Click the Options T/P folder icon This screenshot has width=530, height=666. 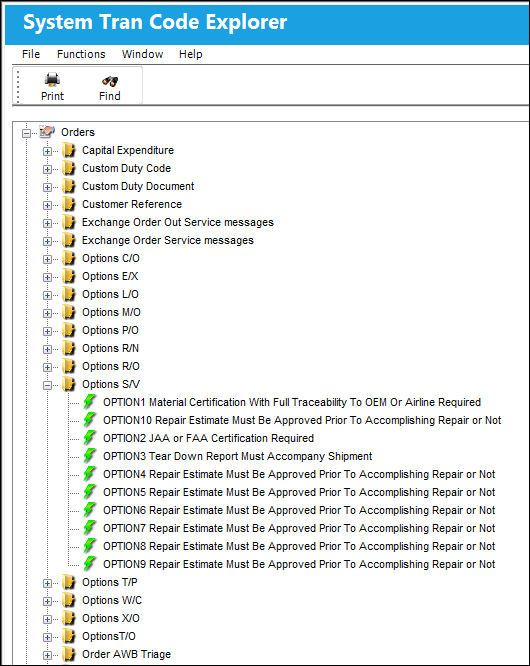[x=68, y=582]
